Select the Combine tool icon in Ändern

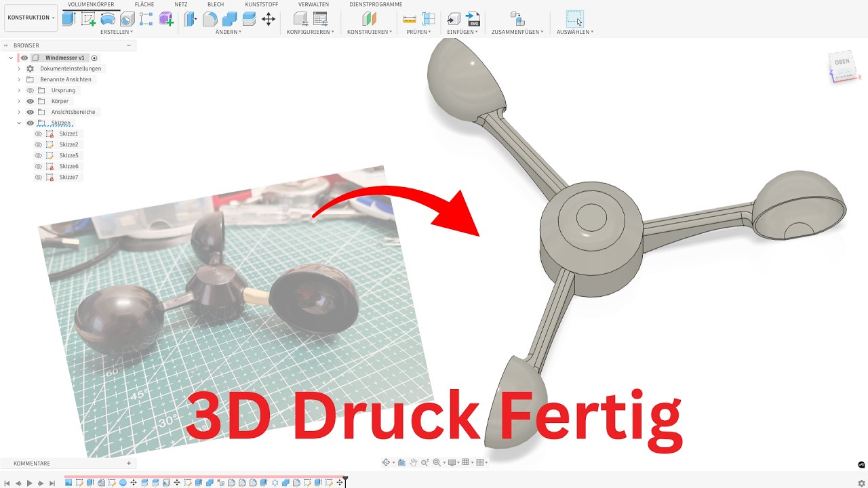coord(230,19)
